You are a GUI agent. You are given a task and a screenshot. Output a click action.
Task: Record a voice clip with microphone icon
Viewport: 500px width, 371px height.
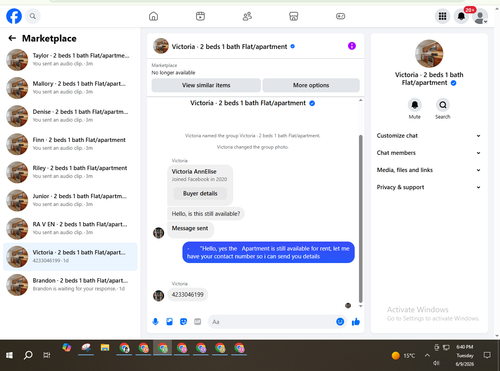(x=155, y=322)
